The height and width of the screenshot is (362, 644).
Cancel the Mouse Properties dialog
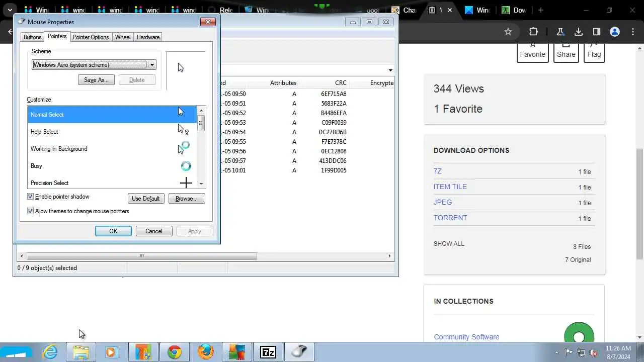tap(154, 231)
